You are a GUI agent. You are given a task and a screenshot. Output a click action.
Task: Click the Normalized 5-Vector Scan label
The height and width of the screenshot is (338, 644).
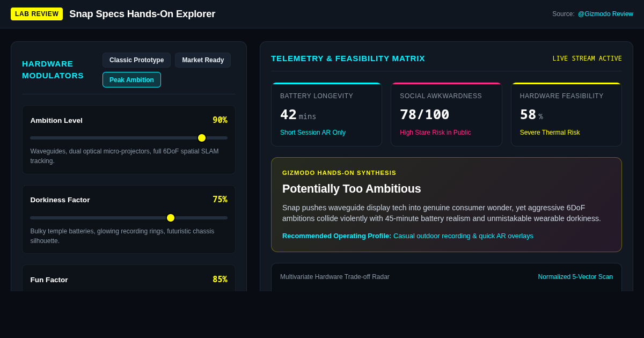575,277
